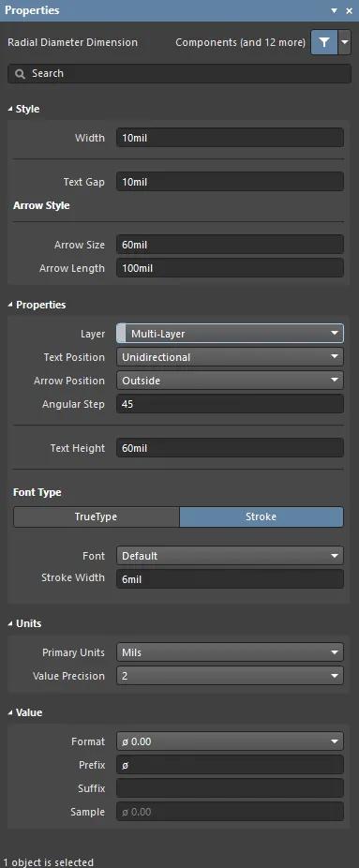Select the TrueType font type
This screenshot has width=359, height=868.
(x=97, y=517)
